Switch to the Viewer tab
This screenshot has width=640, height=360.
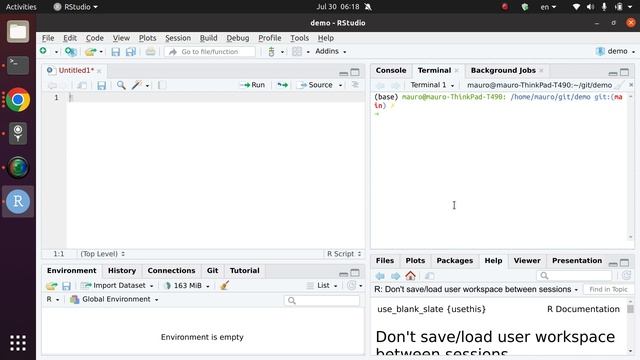[x=527, y=261]
